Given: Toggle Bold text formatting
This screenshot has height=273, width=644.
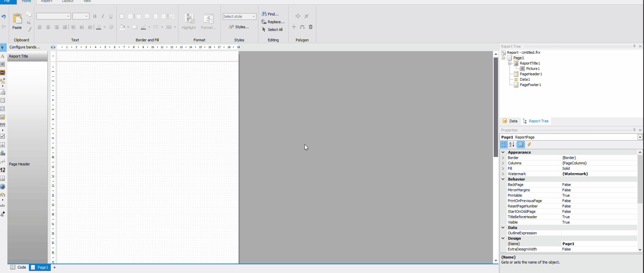Looking at the screenshot, I should coord(95,16).
